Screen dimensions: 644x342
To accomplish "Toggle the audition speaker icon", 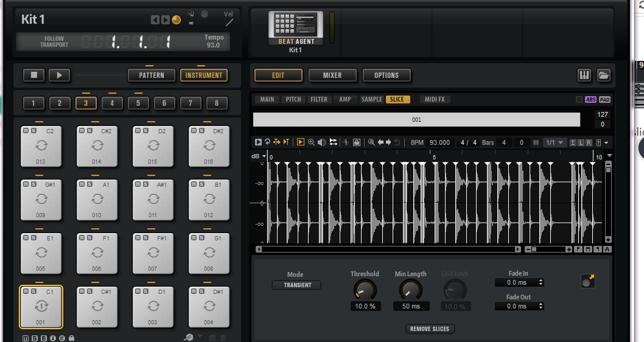I will 322,142.
